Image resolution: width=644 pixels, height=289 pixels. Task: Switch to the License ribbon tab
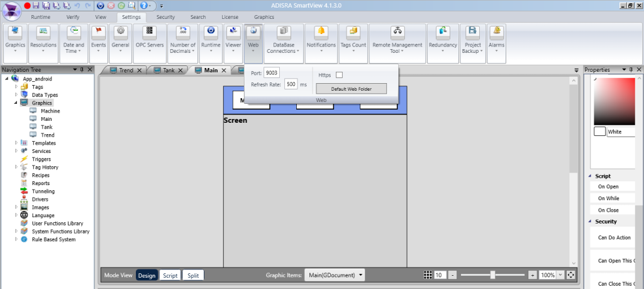pos(230,17)
